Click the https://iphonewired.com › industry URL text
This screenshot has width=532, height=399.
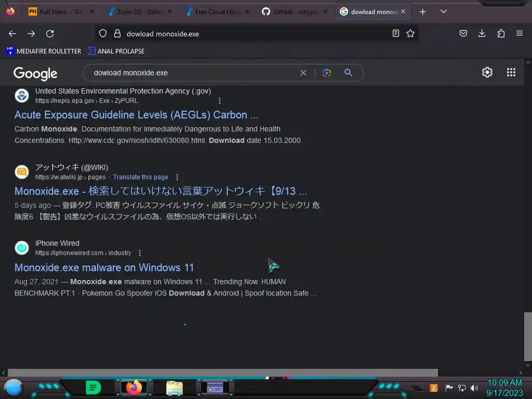click(x=83, y=253)
